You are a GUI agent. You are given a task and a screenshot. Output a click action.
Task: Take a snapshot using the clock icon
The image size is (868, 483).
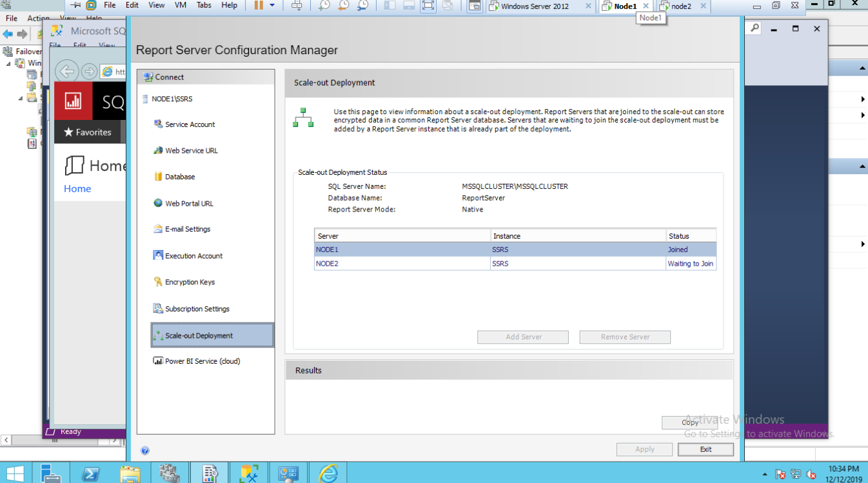[x=324, y=6]
